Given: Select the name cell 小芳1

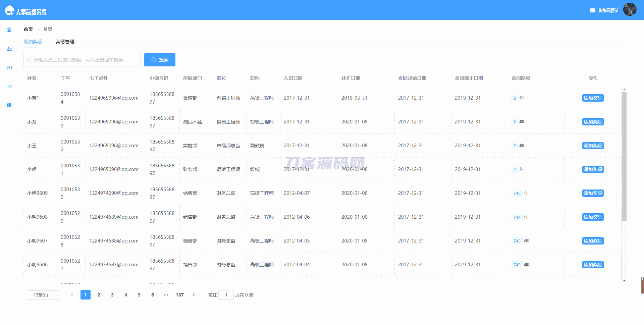Looking at the screenshot, I should tap(33, 98).
